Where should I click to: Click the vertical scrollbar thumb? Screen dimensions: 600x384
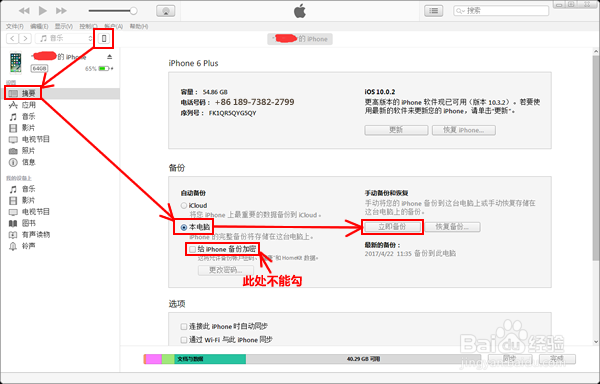click(596, 158)
